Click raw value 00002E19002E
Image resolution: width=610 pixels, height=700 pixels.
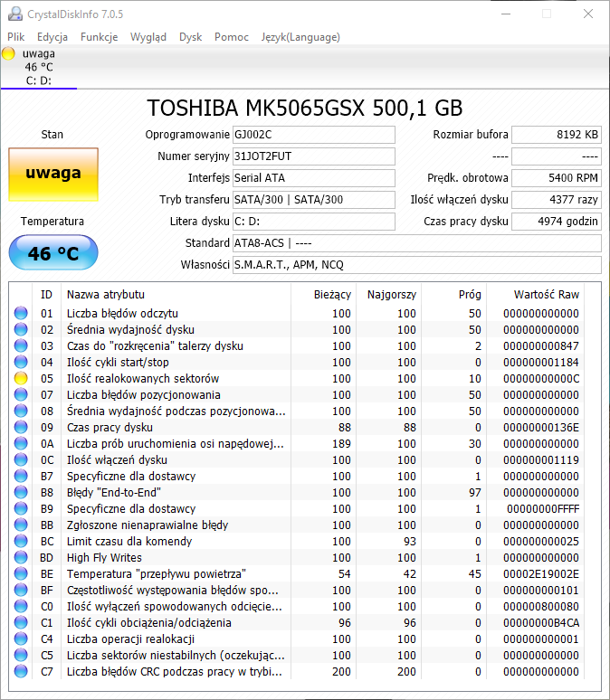tap(540, 574)
